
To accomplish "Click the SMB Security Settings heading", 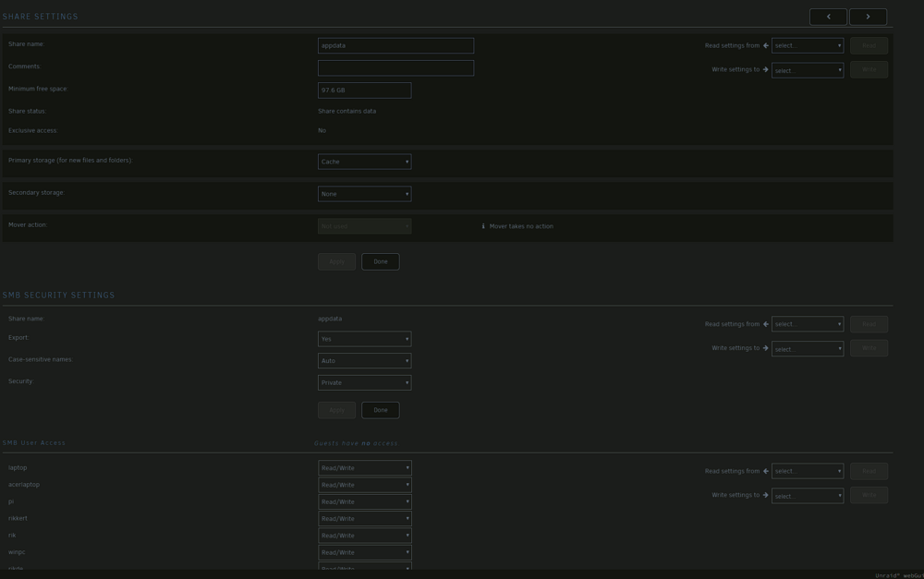I will 58,296.
